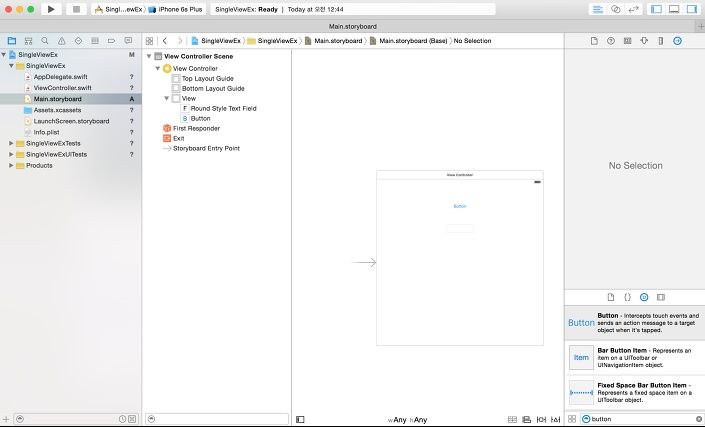This screenshot has width=705, height=427.
Task: Open the test navigator
Action: 78,41
